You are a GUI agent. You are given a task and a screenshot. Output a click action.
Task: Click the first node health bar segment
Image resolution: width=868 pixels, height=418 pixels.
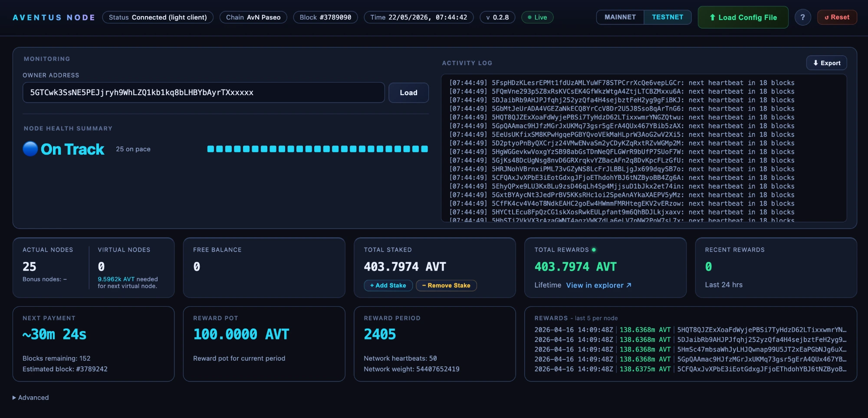point(210,149)
